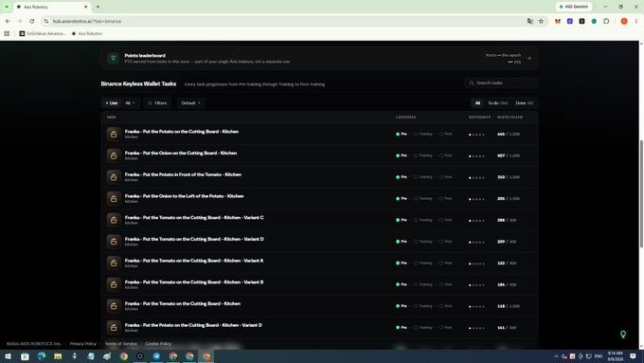Click the robot icon for Tomato Variant D row
This screenshot has height=363, width=644.
tap(114, 242)
